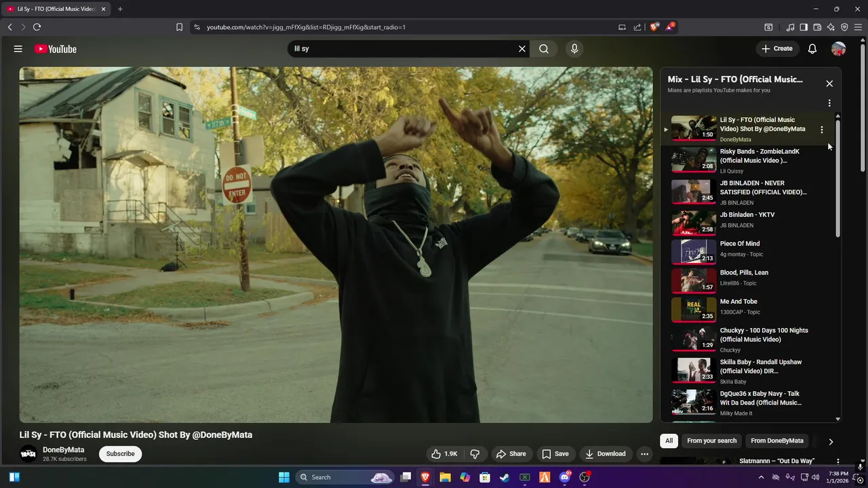Play Piece Of Mind by 4g montay

(x=747, y=251)
